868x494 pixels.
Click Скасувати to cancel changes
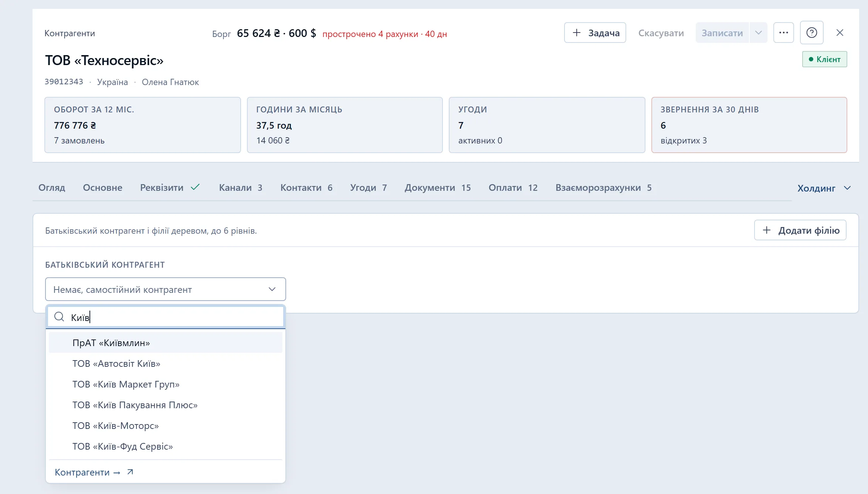661,33
